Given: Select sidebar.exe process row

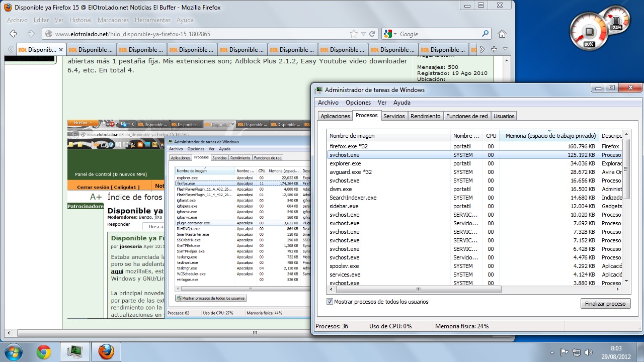Looking at the screenshot, I should 474,206.
